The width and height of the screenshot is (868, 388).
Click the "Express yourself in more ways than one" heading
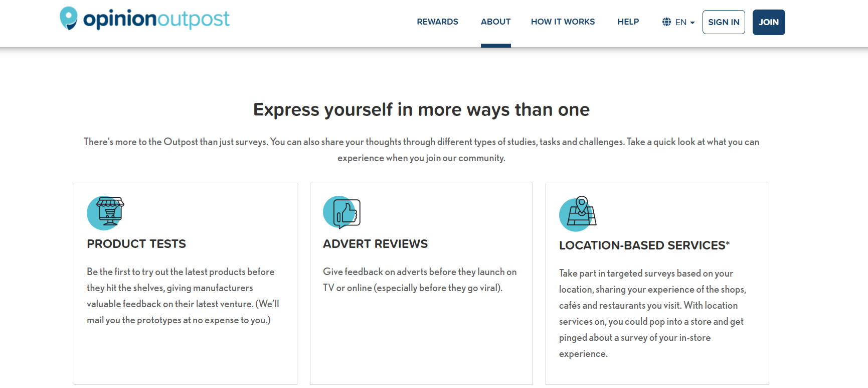point(421,109)
